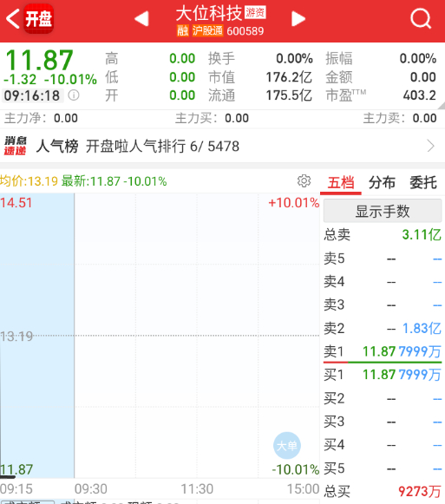Screen dimensions: 445x504
Task: Switch to previous stock with left arrow
Action: click(x=141, y=18)
